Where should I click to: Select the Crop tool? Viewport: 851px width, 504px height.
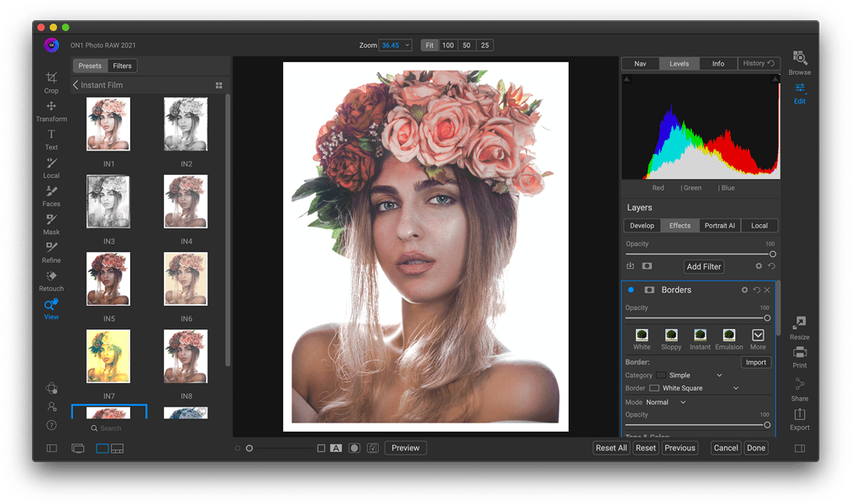[51, 81]
